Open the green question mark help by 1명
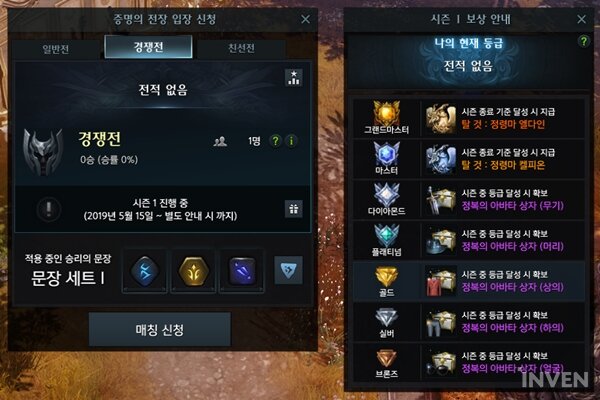The height and width of the screenshot is (400, 600). [275, 141]
